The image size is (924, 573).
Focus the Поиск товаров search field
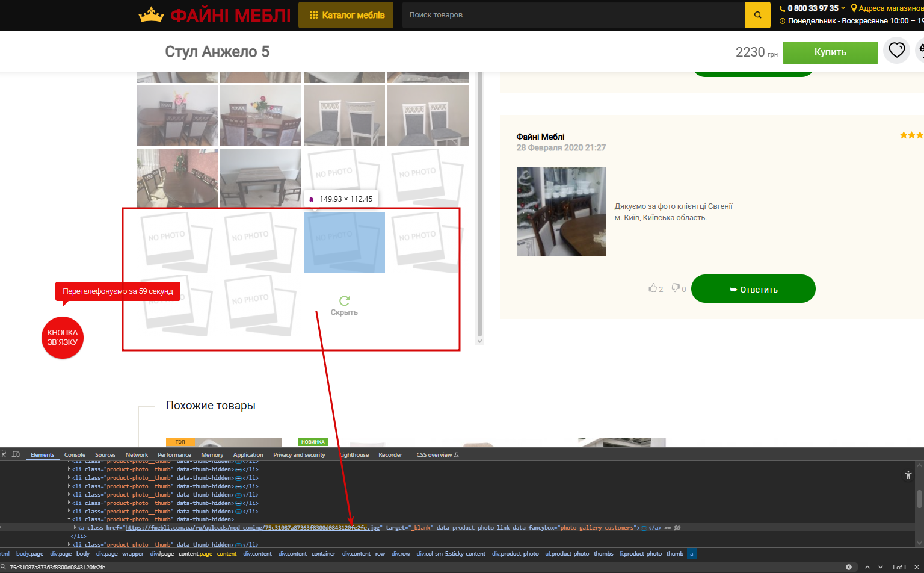pyautogui.click(x=573, y=15)
